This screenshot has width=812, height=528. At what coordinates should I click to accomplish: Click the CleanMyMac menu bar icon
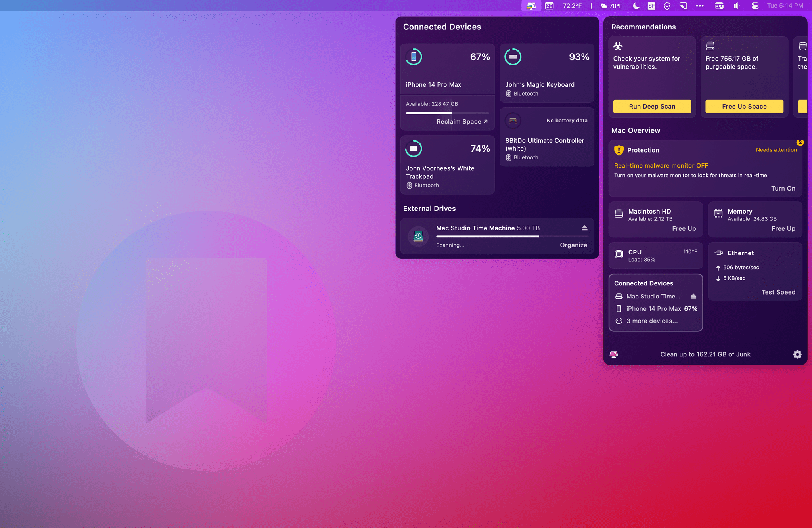(x=531, y=6)
